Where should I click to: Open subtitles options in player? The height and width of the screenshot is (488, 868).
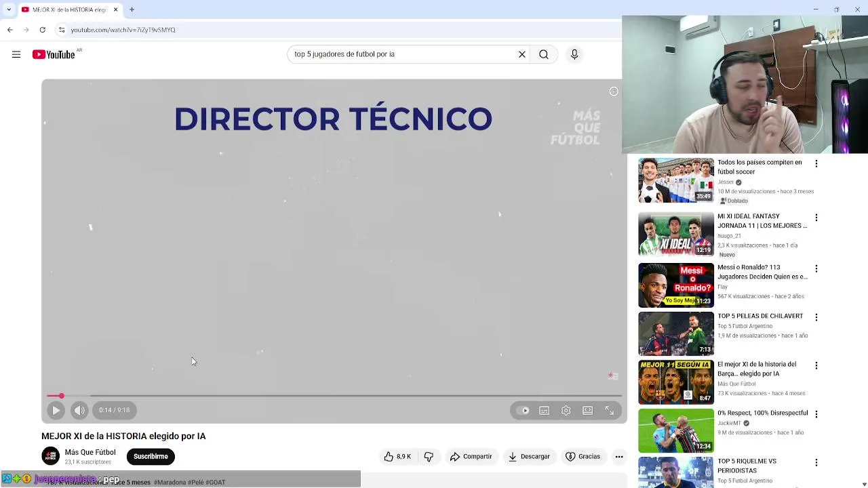click(x=544, y=410)
